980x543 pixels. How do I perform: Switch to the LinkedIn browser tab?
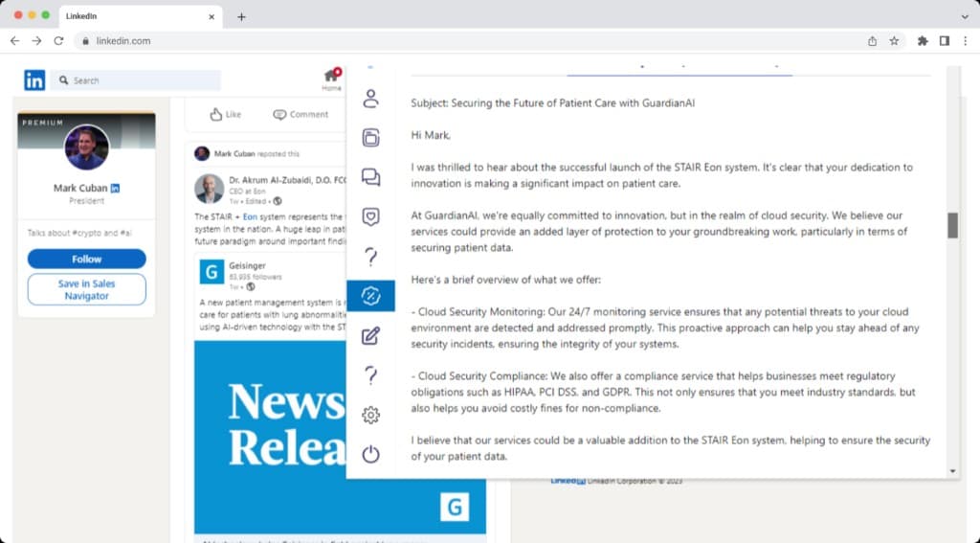click(134, 16)
